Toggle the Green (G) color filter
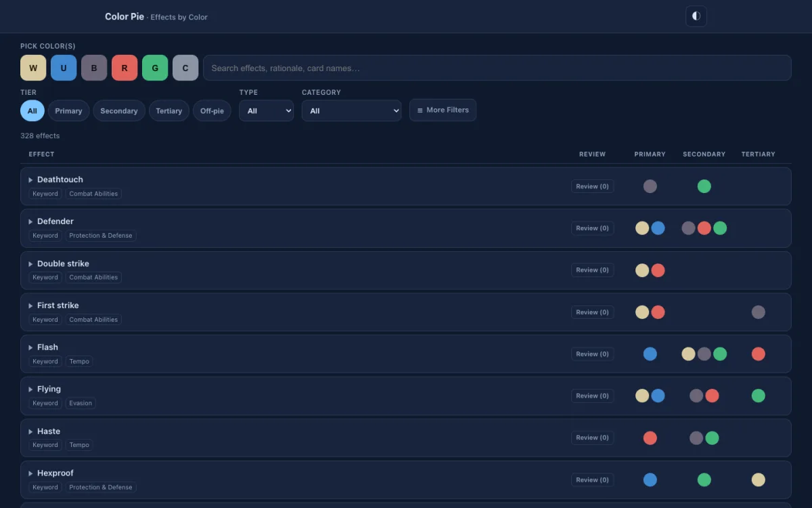 [x=155, y=68]
